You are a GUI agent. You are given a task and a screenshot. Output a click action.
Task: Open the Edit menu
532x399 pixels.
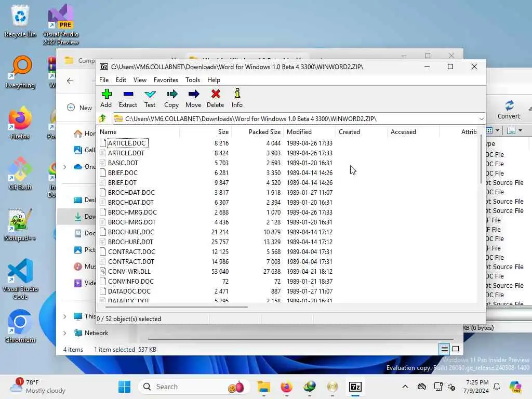click(x=121, y=79)
